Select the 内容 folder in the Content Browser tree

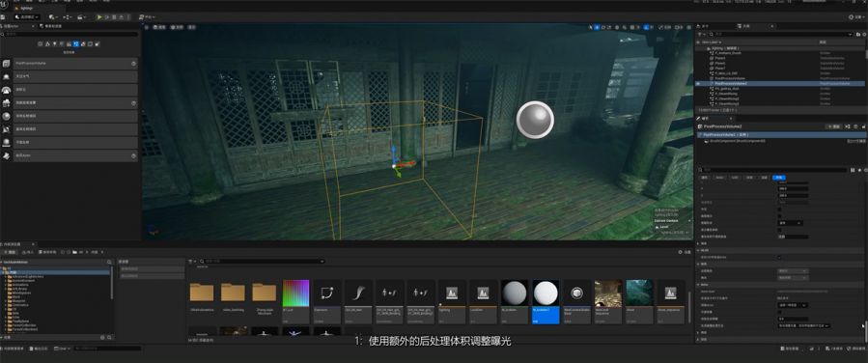(55, 272)
